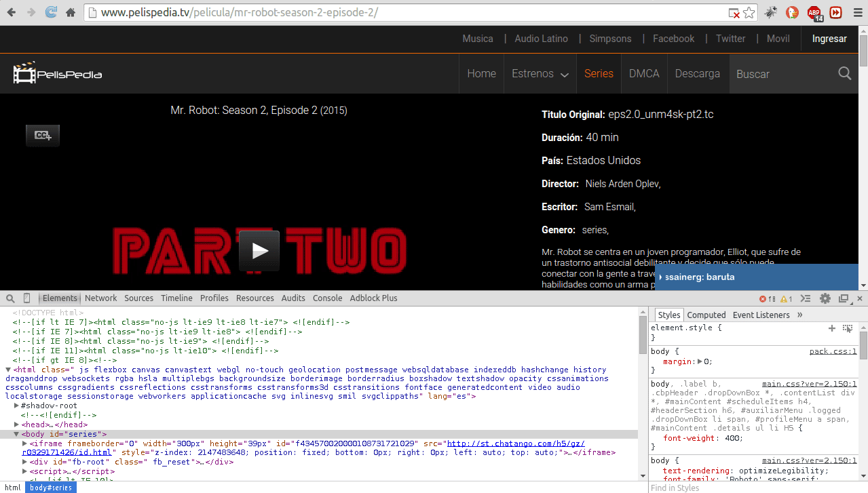This screenshot has height=493, width=868.
Task: Toggle subtitles with the CC button
Action: point(43,136)
